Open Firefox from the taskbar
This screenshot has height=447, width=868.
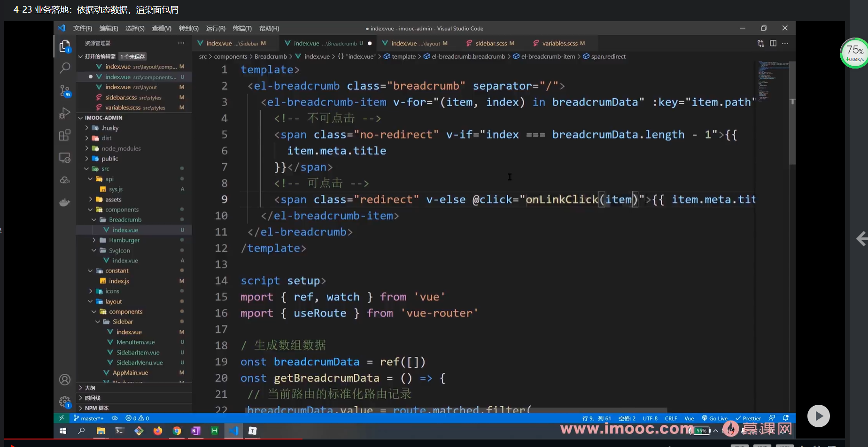[x=158, y=431]
